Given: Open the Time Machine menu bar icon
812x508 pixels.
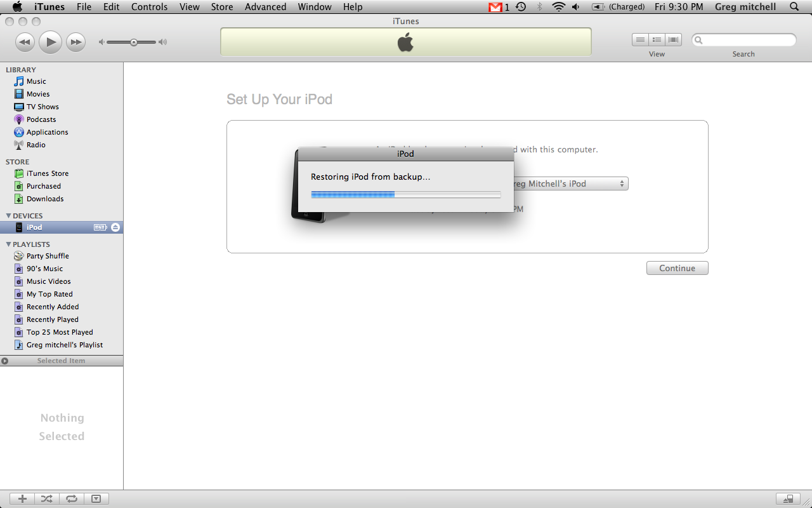Looking at the screenshot, I should (521, 7).
